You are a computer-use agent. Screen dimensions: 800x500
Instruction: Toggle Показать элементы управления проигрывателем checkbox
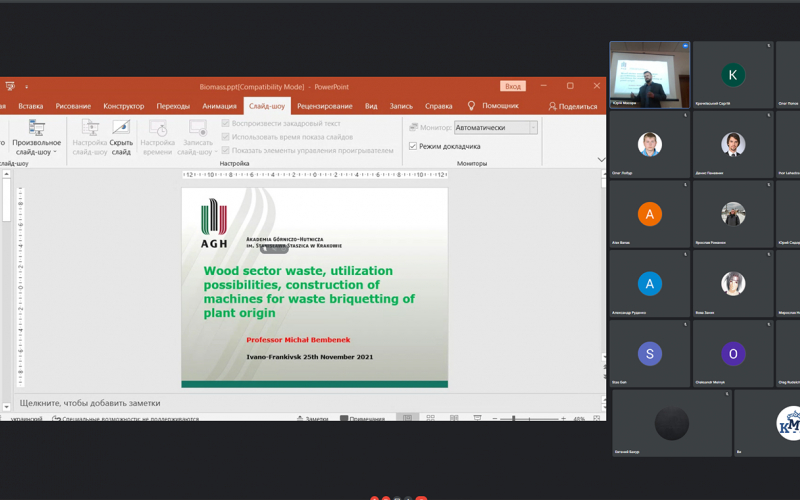click(x=226, y=150)
